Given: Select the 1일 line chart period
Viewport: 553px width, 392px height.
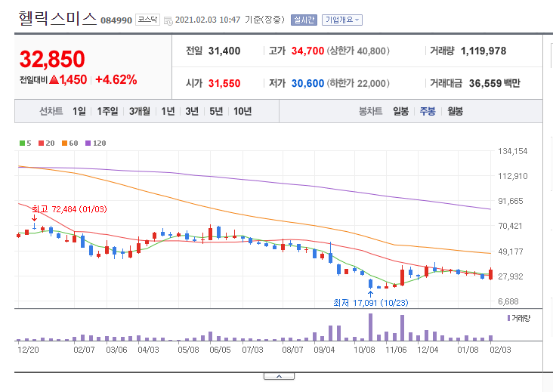Looking at the screenshot, I should tap(79, 111).
